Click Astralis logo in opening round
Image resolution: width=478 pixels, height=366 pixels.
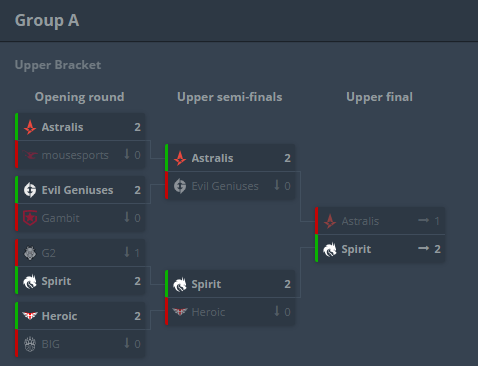pos(30,127)
